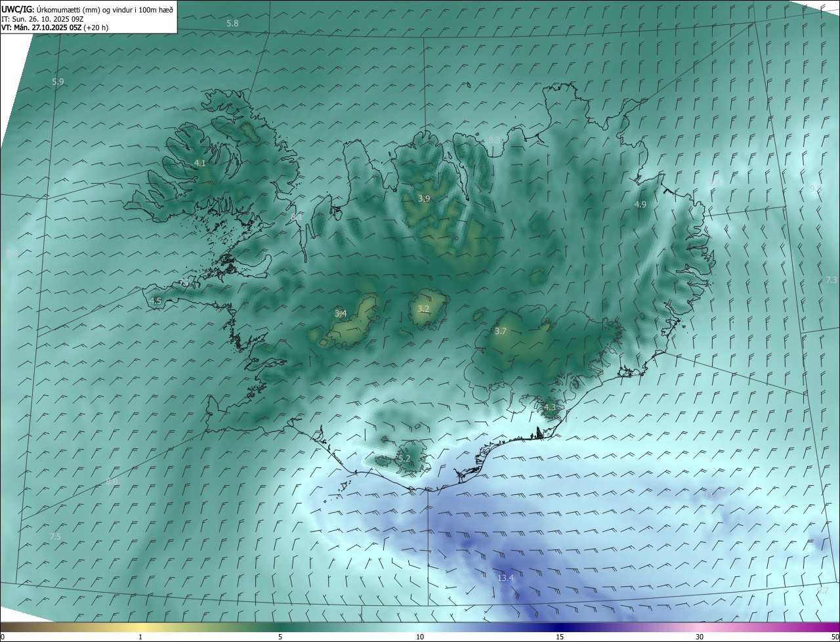Click the 13.4 value label over the sea
The height and width of the screenshot is (642, 840).
505,578
